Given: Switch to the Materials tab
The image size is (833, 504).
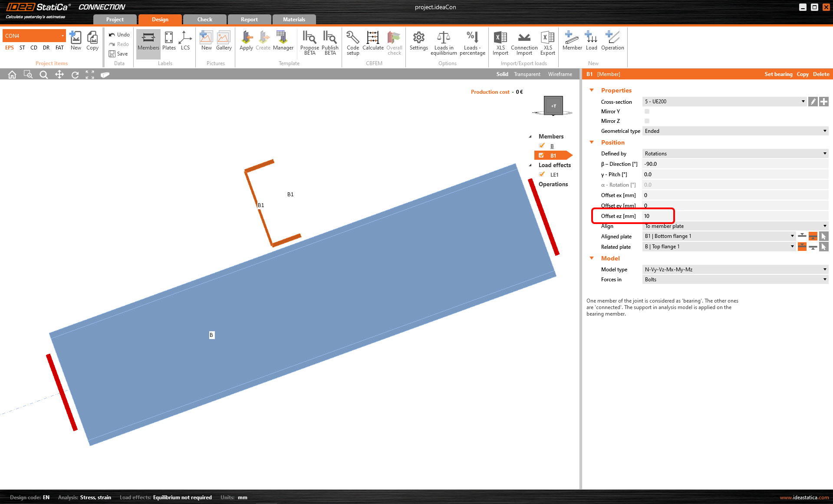Looking at the screenshot, I should click(294, 20).
